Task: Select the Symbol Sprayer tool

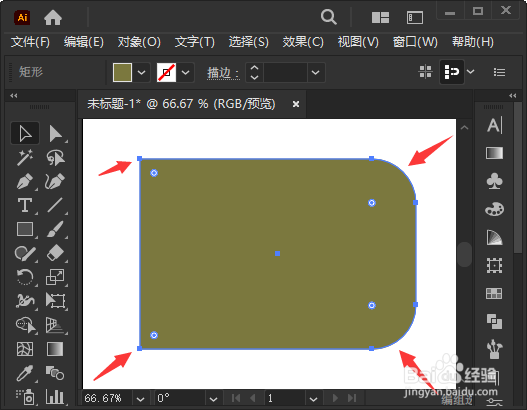Action: [25, 397]
